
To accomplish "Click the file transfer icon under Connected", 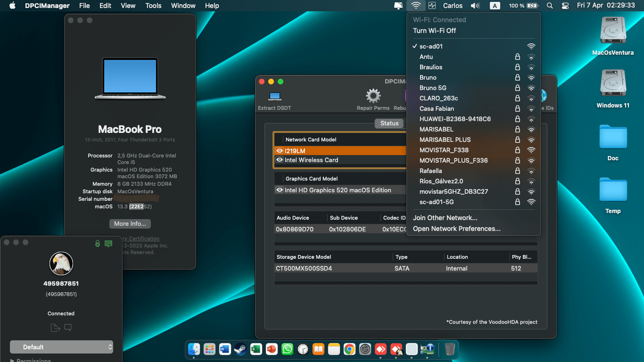I will (55, 328).
